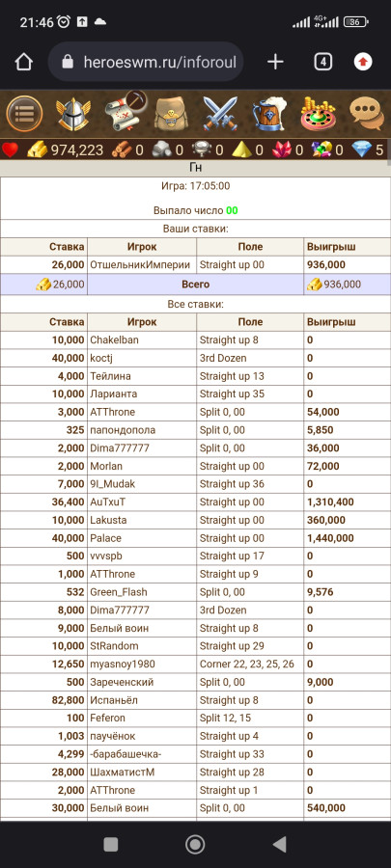Open the tab switcher showing 4
The height and width of the screenshot is (868, 391).
(x=322, y=62)
